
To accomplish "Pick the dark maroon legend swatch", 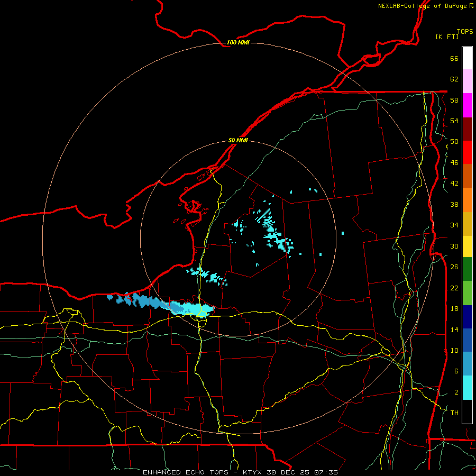I will tap(467, 129).
